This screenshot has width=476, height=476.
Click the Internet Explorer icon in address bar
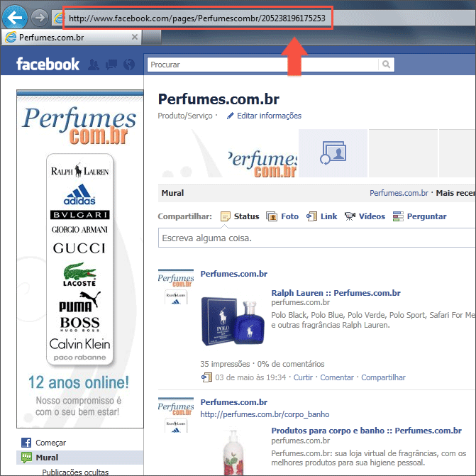tap(59, 18)
